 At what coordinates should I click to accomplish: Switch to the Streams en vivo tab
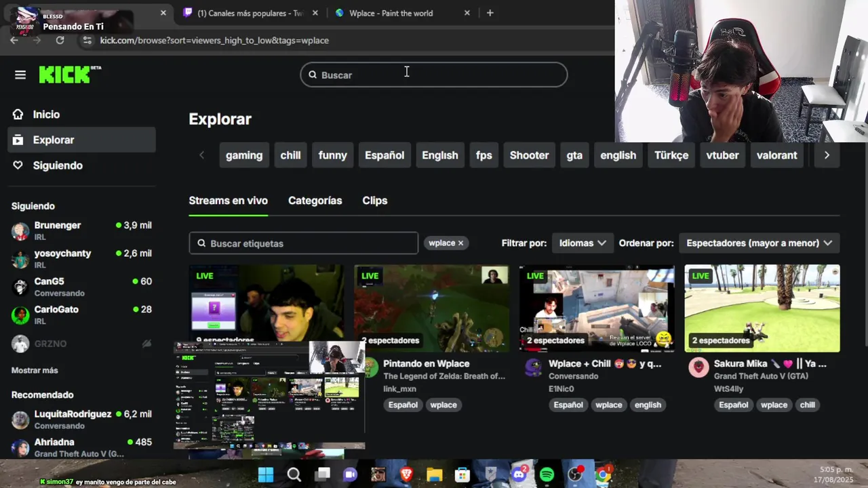(x=229, y=201)
